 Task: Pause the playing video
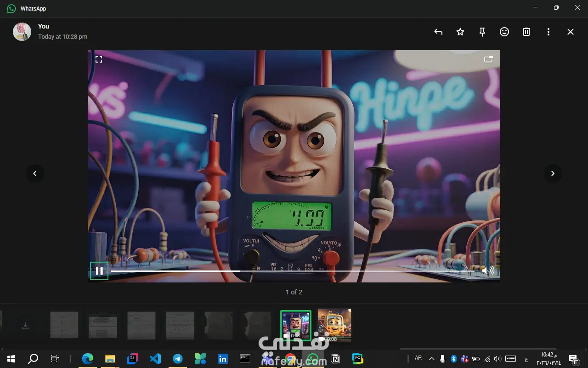(99, 271)
